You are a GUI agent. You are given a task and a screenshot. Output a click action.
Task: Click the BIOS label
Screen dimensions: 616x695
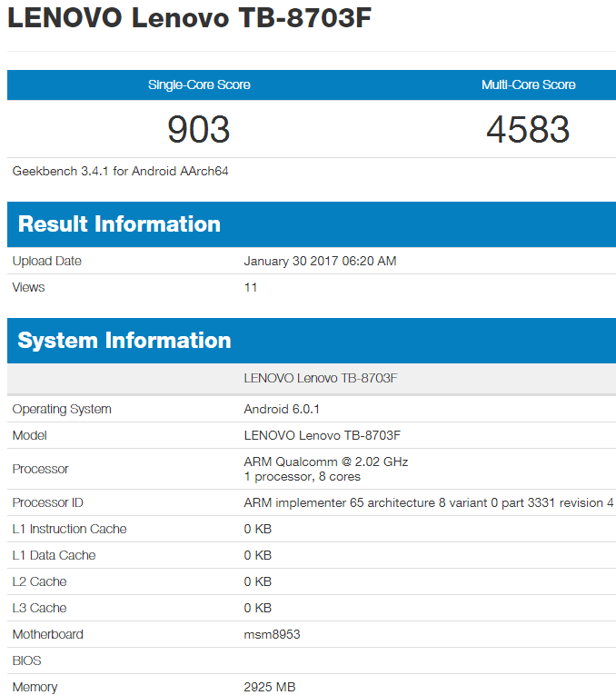[x=26, y=660]
